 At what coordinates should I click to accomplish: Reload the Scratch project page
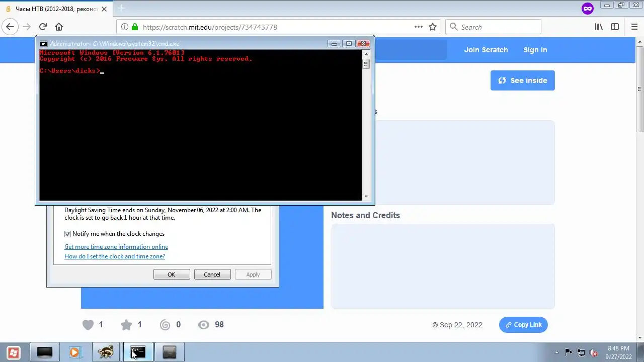43,27
